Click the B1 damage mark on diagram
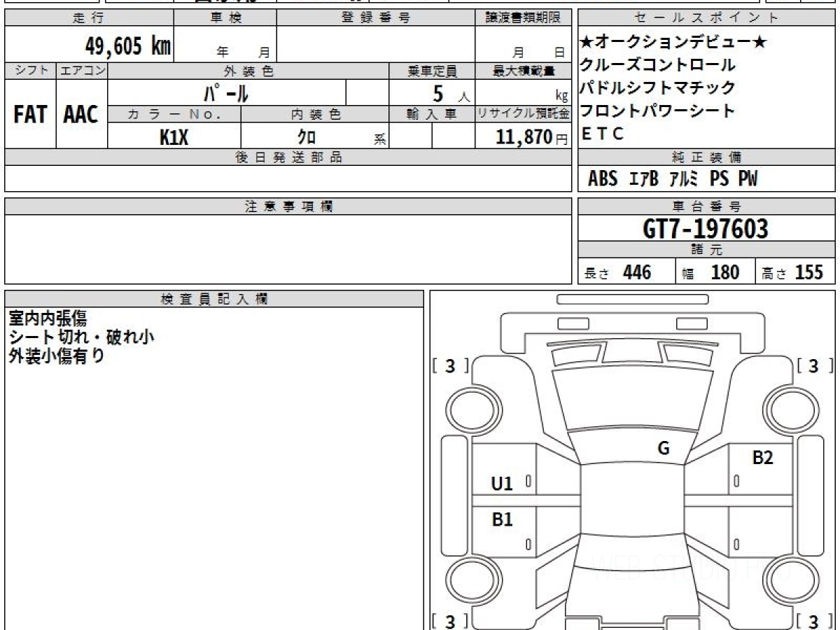840x630 pixels. [502, 519]
